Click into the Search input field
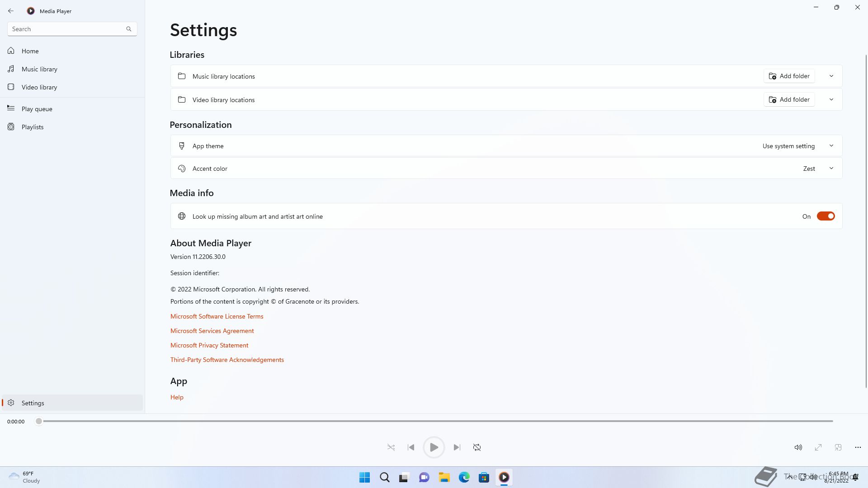The width and height of the screenshot is (868, 488). click(x=67, y=29)
